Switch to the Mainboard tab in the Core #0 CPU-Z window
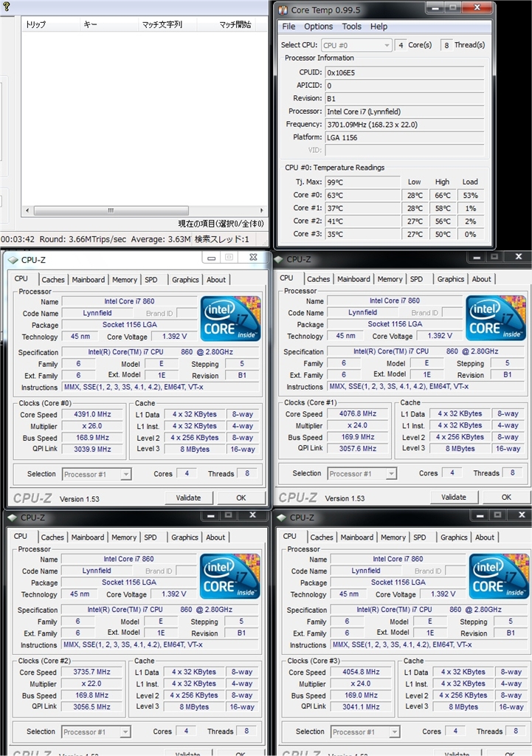Image resolution: width=532 pixels, height=756 pixels. coord(89,280)
